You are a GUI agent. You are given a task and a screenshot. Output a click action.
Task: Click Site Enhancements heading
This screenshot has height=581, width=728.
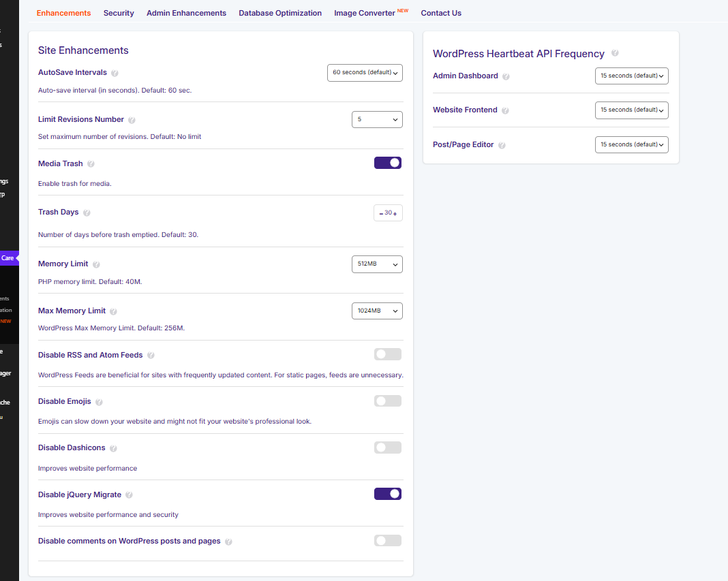click(83, 50)
